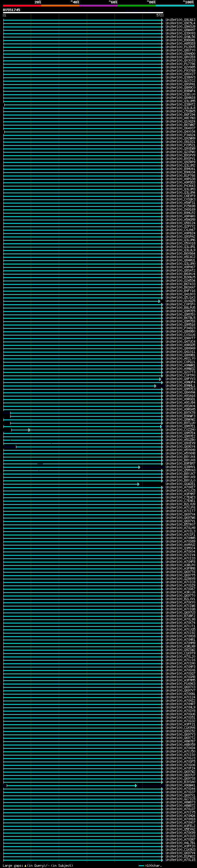Select hit label UniRef100_A9QW41
This screenshot has height=868, width=197.
180,785
